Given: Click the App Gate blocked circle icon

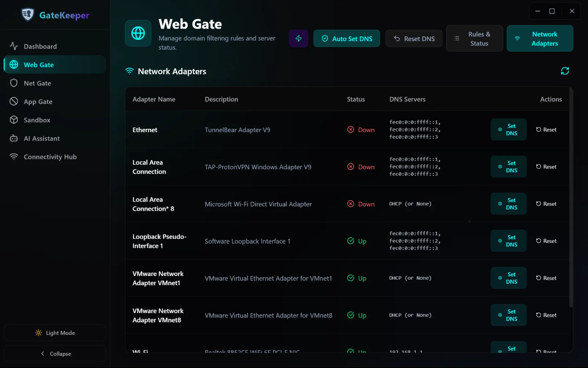Looking at the screenshot, I should tap(14, 101).
